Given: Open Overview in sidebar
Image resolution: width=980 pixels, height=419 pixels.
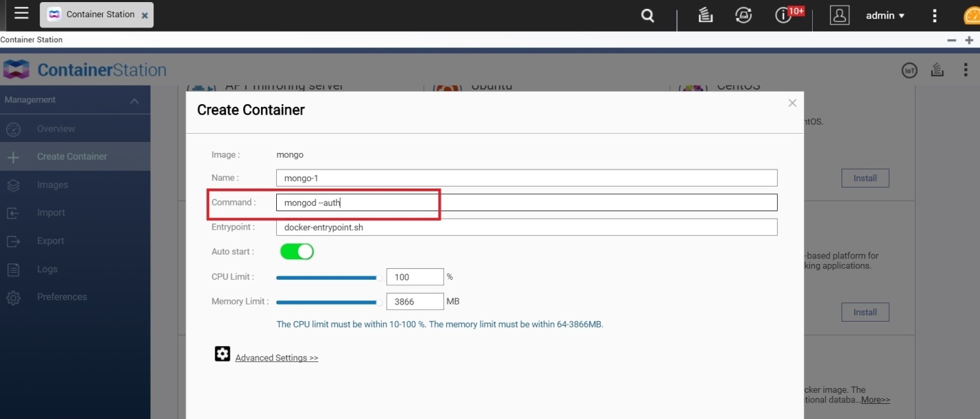Looking at the screenshot, I should coord(75,129).
